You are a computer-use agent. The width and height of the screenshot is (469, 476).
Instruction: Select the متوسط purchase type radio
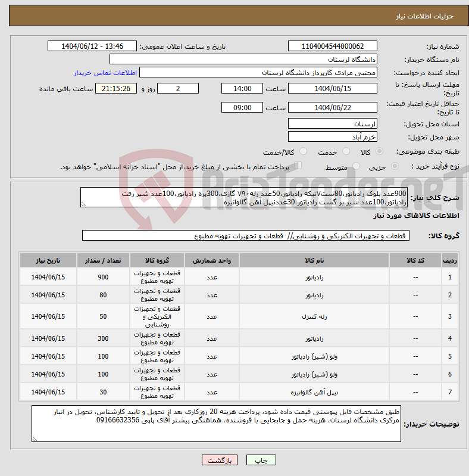[x=356, y=166]
